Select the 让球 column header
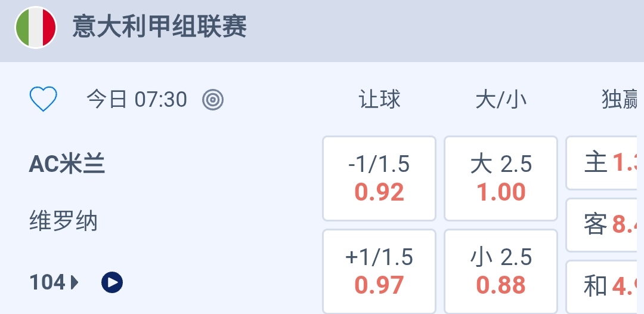This screenshot has width=644, height=314. click(x=379, y=100)
